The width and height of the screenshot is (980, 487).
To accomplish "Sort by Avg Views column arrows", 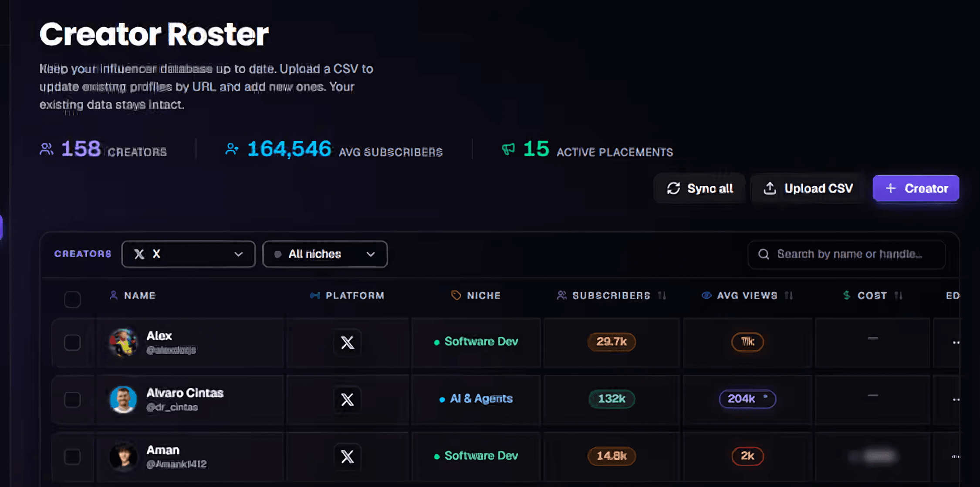I will [789, 296].
